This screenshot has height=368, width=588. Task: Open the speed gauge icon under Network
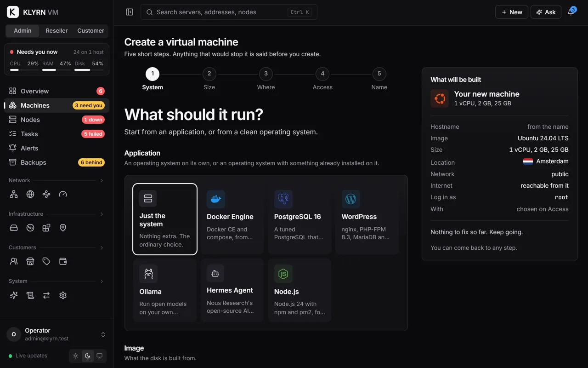pos(63,194)
